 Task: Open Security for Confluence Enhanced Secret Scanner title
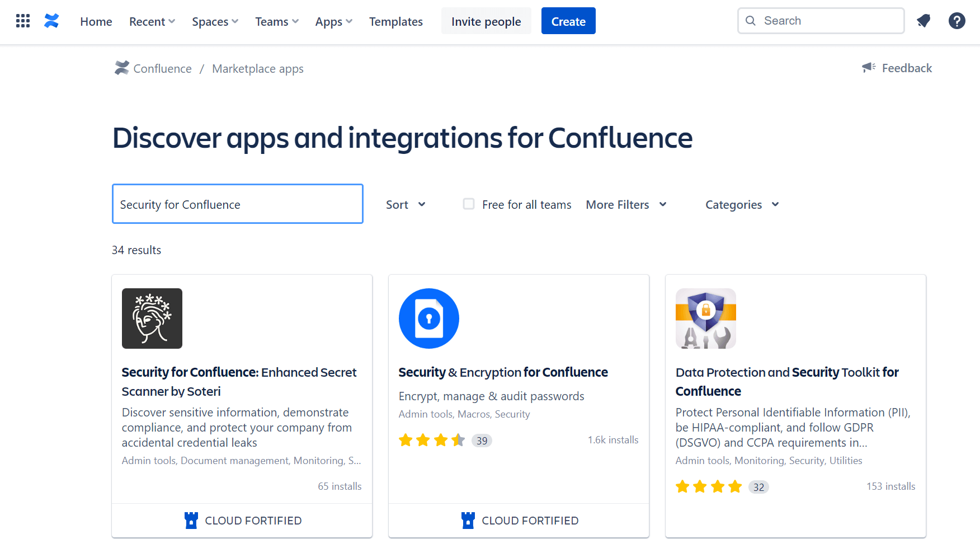pyautogui.click(x=239, y=382)
